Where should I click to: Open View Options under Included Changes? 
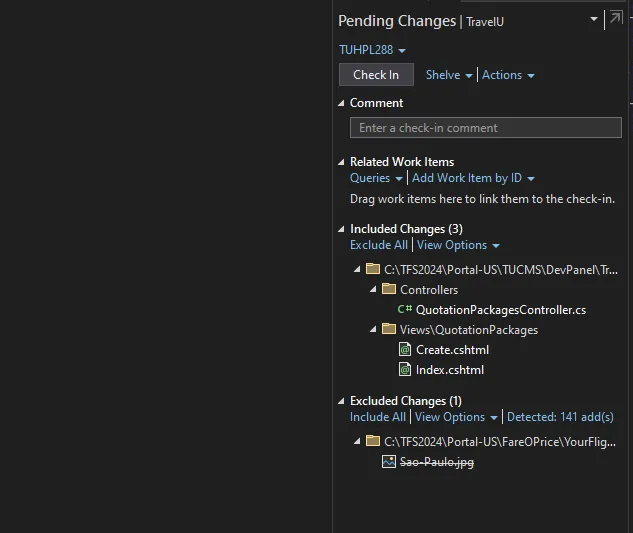point(458,245)
